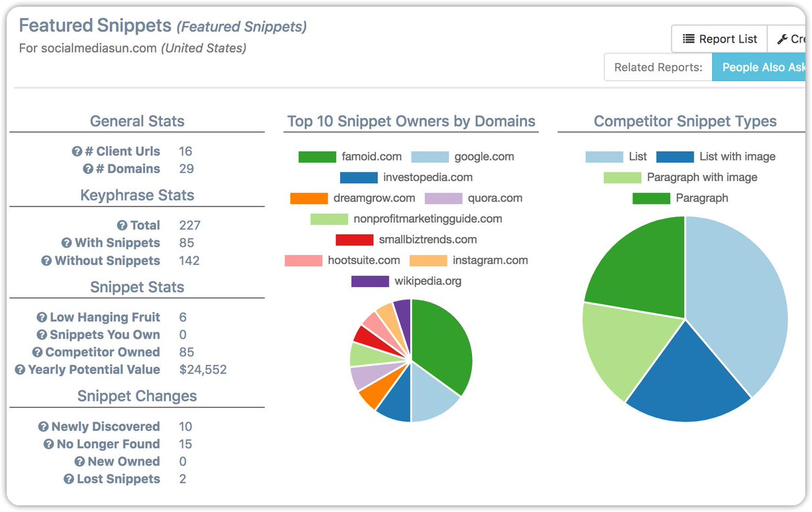Show the Yearly Potential Value help icon
This screenshot has height=512, width=812.
tap(20, 370)
